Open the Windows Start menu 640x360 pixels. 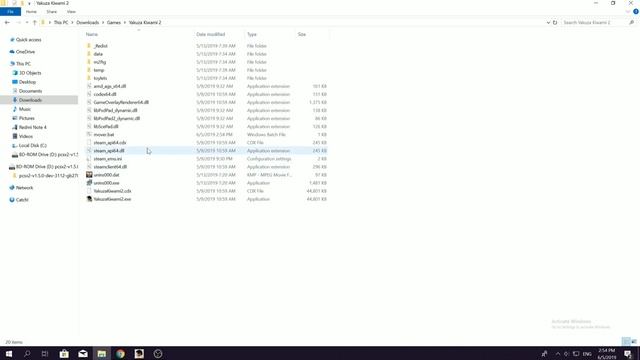9,353
